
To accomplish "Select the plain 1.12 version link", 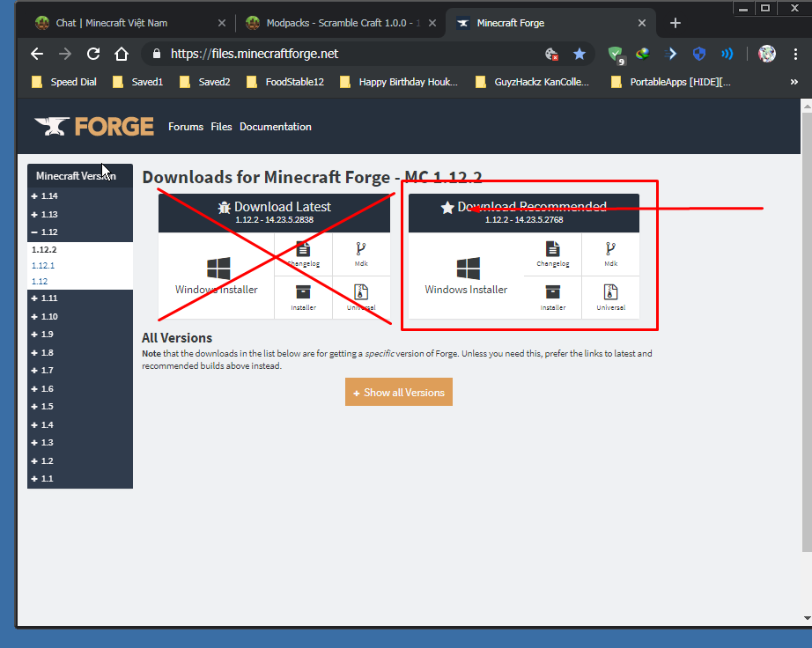I will [x=40, y=282].
